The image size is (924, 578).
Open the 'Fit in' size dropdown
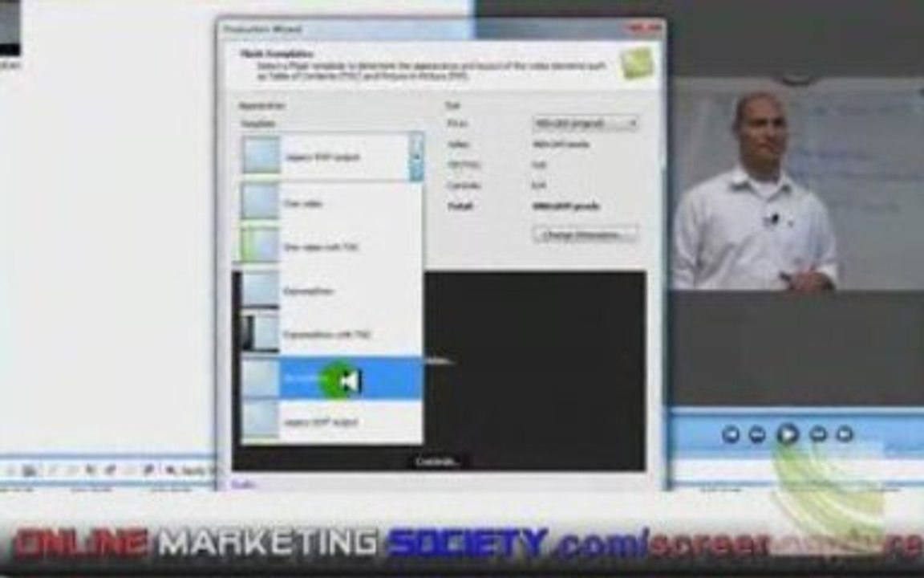(x=585, y=123)
